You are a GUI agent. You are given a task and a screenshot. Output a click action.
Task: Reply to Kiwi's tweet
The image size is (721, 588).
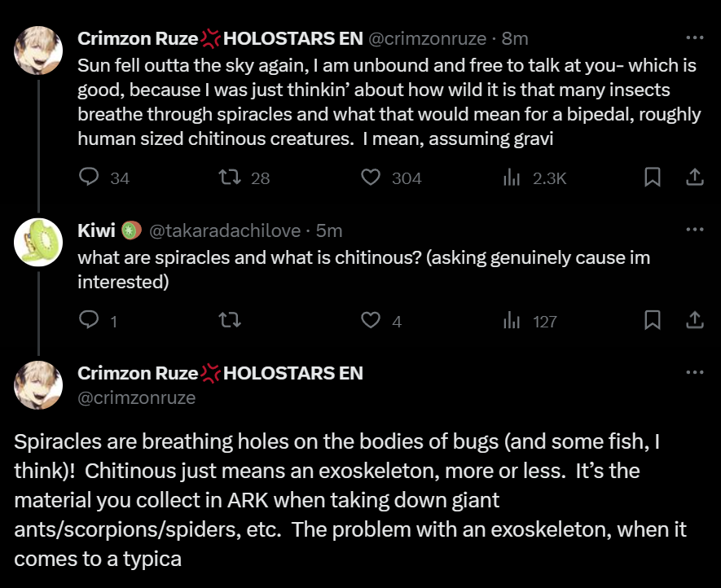[90, 321]
